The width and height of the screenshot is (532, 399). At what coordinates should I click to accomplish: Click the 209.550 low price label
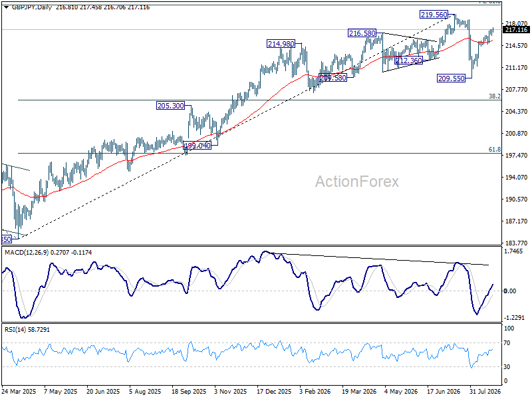(451, 78)
